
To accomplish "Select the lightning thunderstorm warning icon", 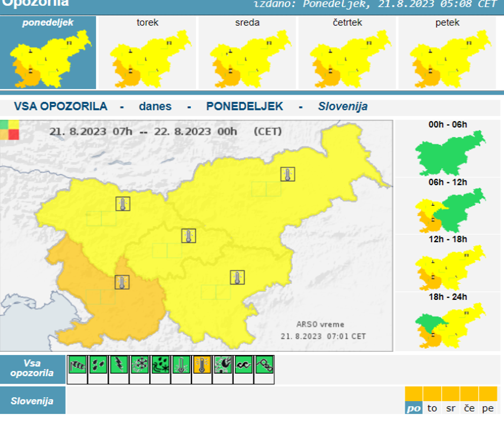I will 119,365.
